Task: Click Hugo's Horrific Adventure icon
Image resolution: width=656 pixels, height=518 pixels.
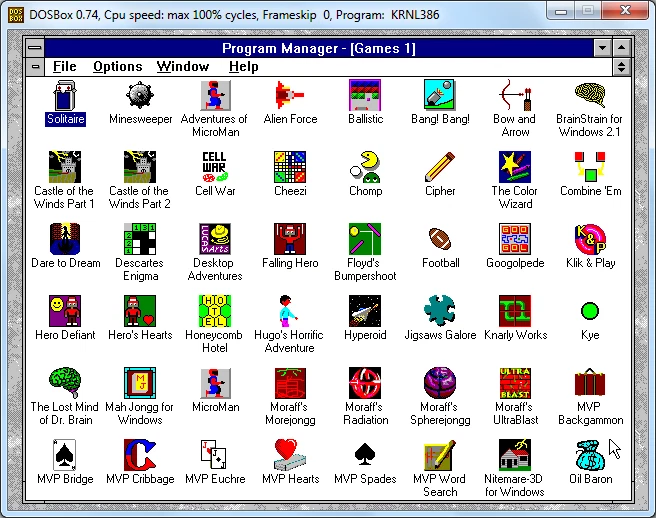Action: [289, 311]
